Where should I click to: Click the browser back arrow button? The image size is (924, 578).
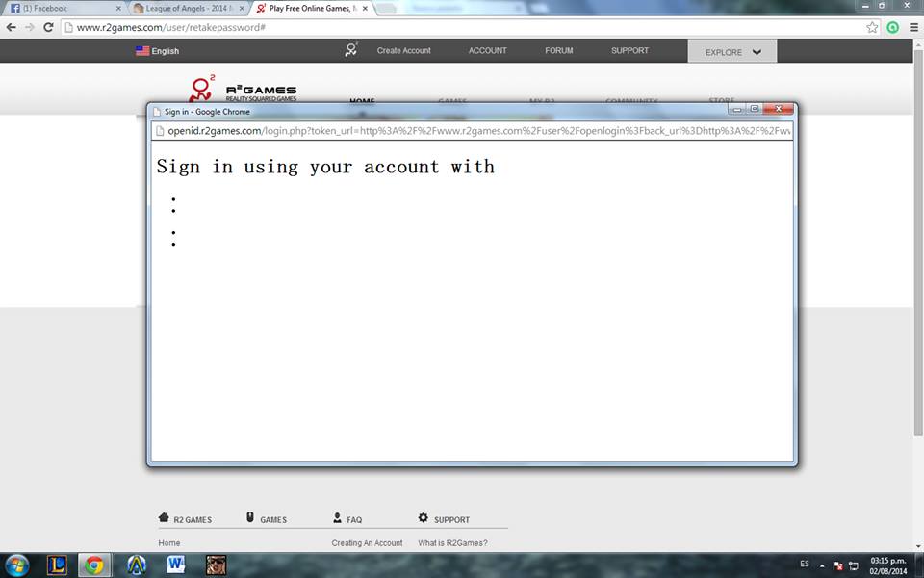tap(11, 27)
